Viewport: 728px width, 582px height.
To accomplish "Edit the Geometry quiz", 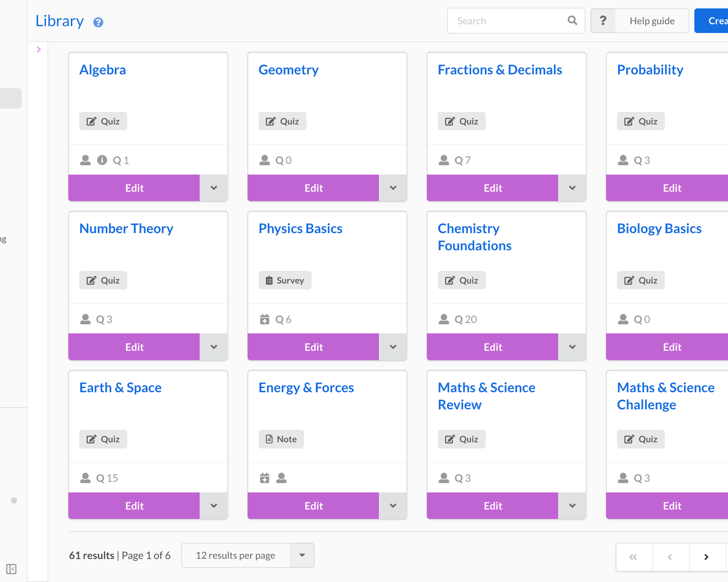I will pyautogui.click(x=313, y=188).
